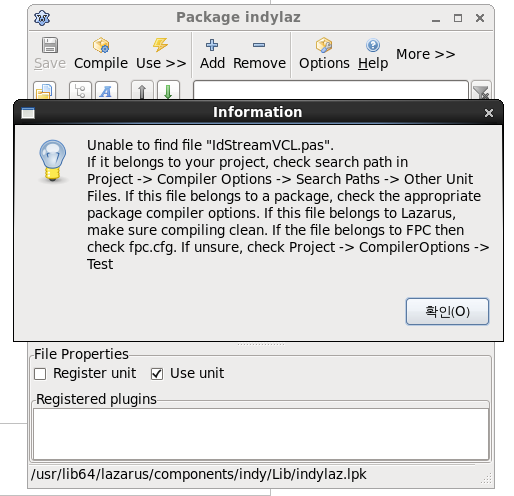Image resolution: width=514 pixels, height=496 pixels.
Task: Enable the Register unit checkbox
Action: pos(40,374)
